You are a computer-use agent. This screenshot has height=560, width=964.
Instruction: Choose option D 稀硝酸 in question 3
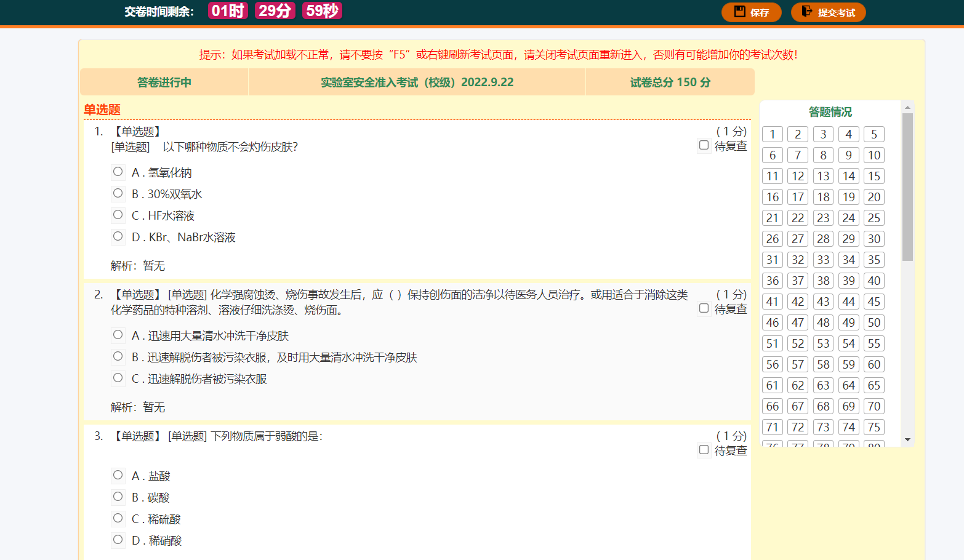click(x=118, y=540)
